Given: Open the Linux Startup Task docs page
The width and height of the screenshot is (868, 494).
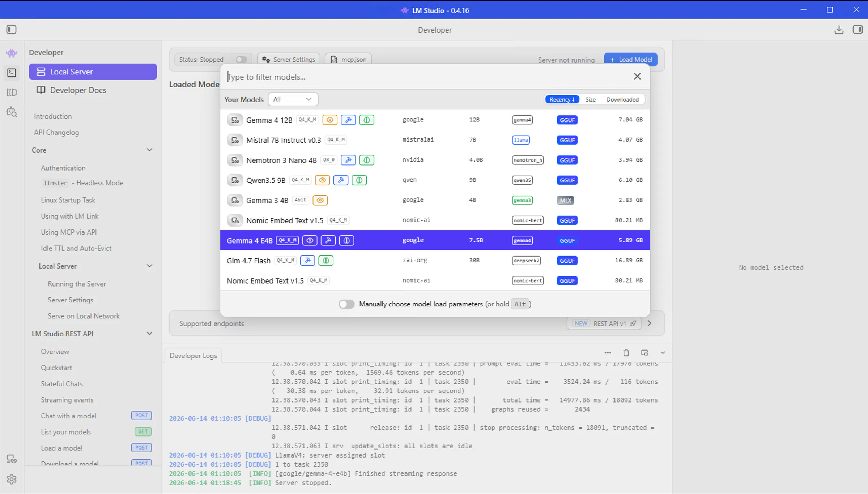Looking at the screenshot, I should (x=68, y=200).
